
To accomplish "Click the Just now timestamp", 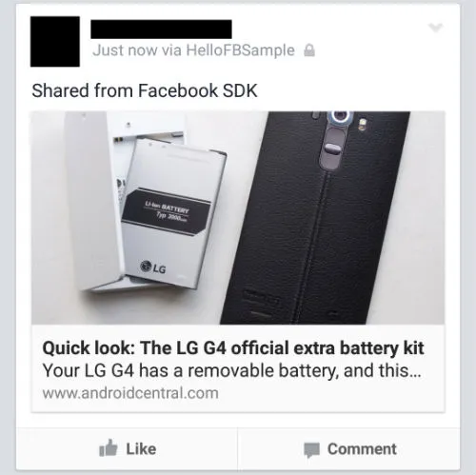I will (125, 50).
